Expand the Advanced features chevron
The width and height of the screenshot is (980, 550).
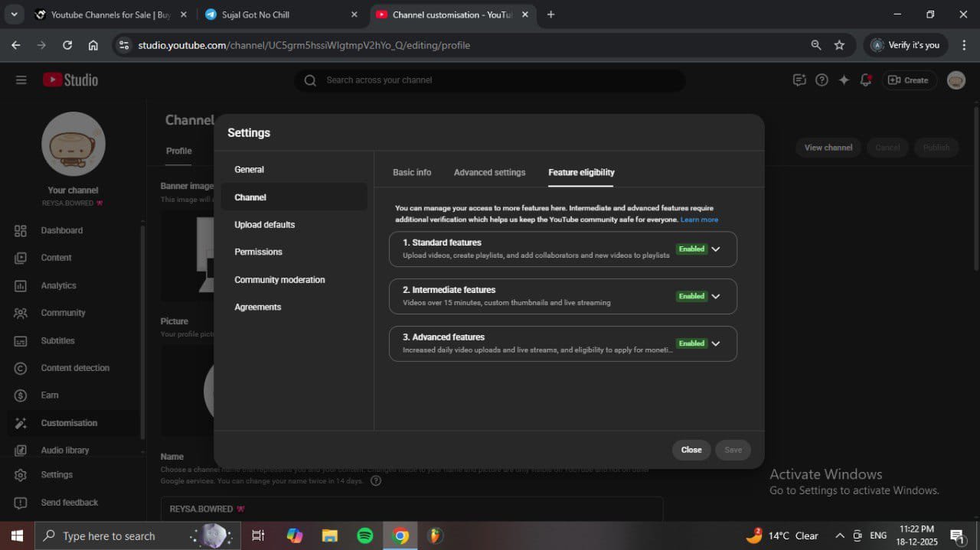click(716, 344)
